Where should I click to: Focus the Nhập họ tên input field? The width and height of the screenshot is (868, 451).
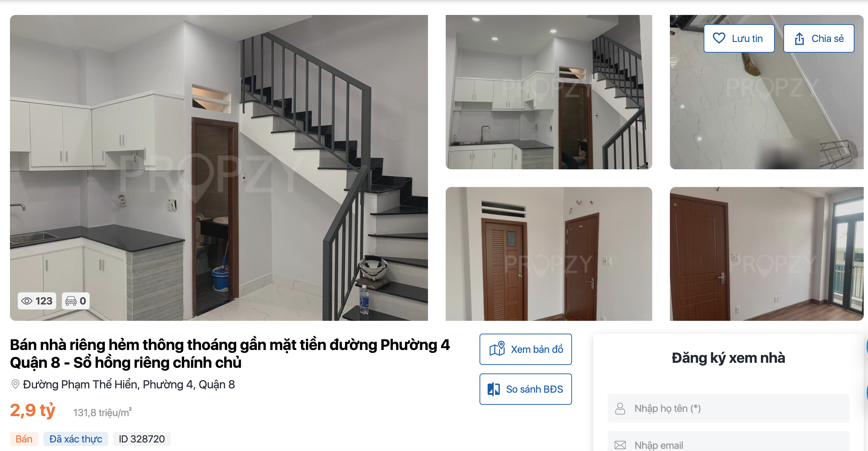(728, 408)
